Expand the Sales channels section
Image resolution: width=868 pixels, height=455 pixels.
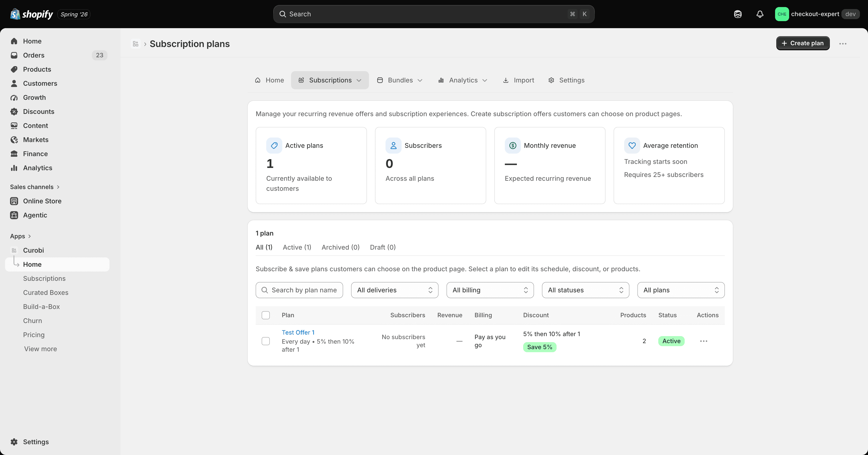35,187
